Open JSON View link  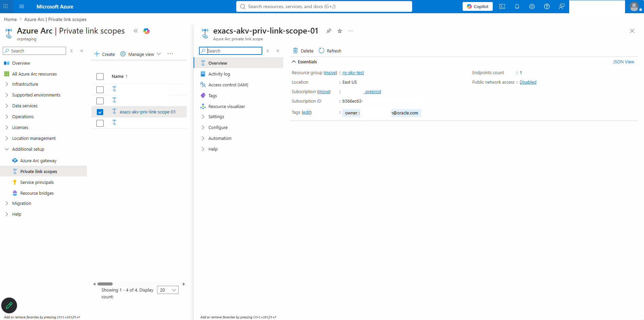pos(623,62)
